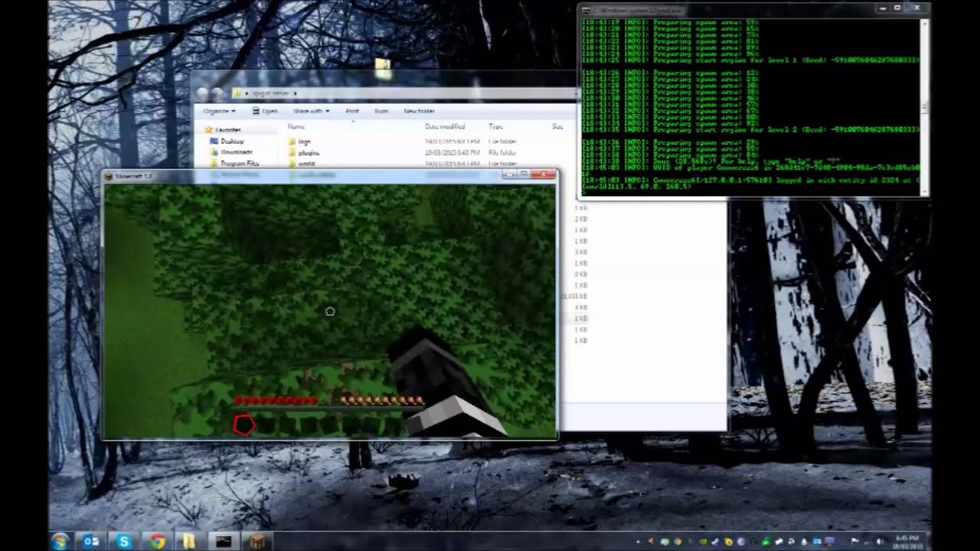Sort files by Date modified column
The width and height of the screenshot is (980, 551).
pos(445,126)
